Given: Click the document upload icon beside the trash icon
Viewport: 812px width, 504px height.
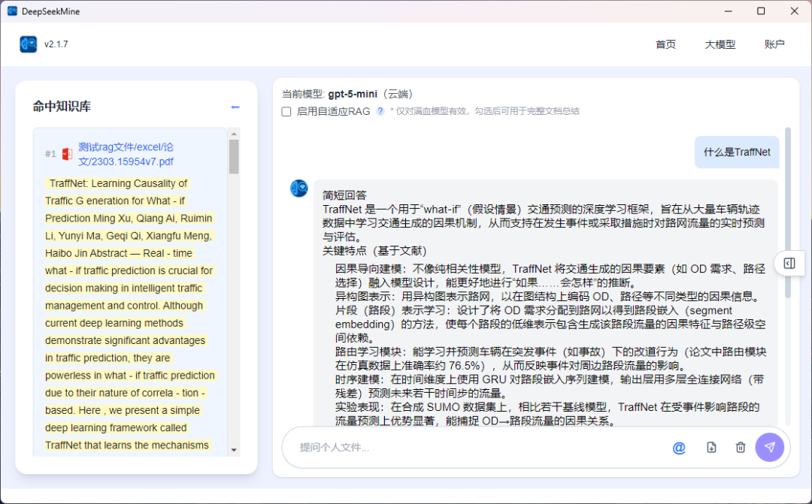Looking at the screenshot, I should [710, 447].
